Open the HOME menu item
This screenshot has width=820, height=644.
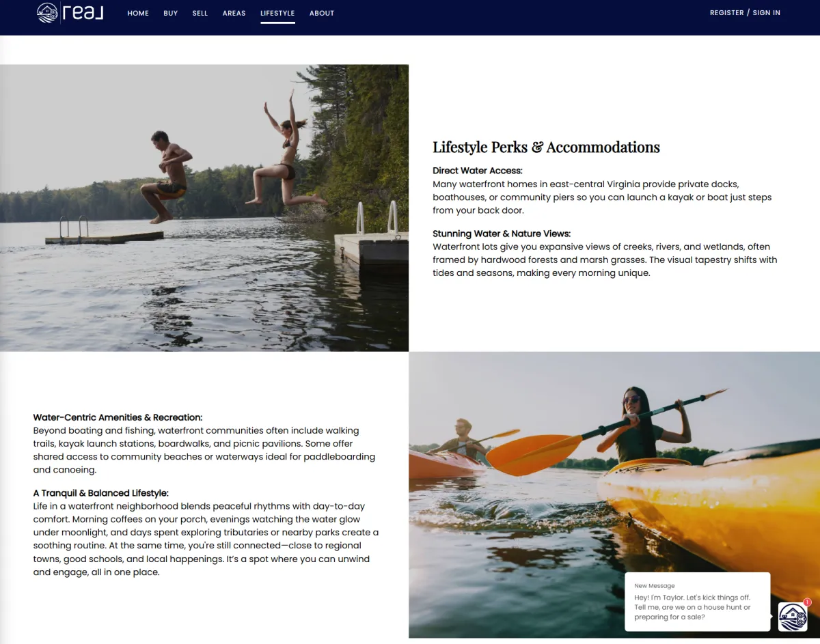(138, 13)
